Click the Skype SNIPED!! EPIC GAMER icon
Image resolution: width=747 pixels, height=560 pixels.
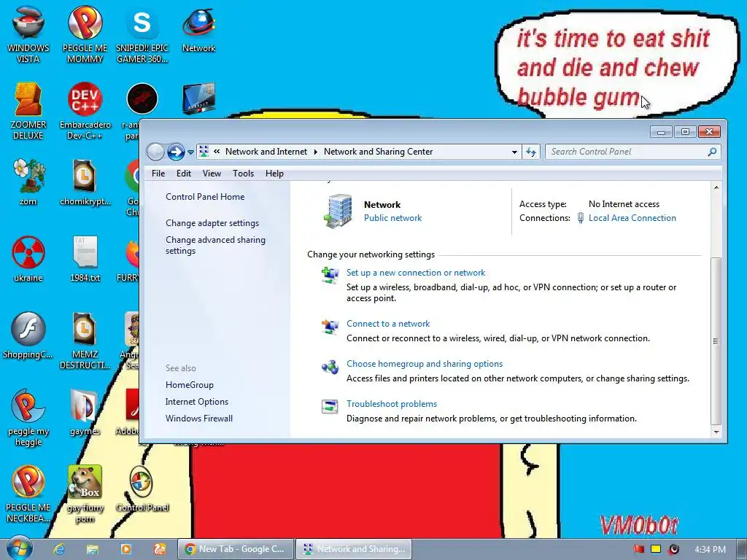coord(142,35)
